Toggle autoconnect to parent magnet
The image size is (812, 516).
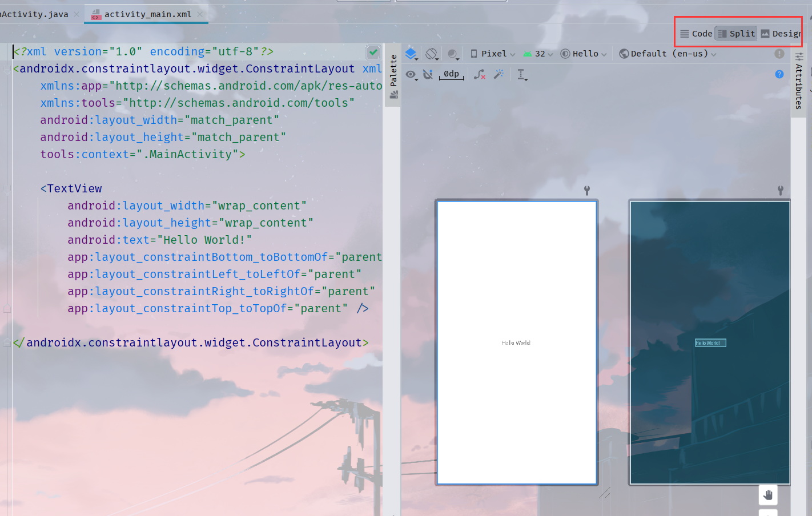(428, 74)
